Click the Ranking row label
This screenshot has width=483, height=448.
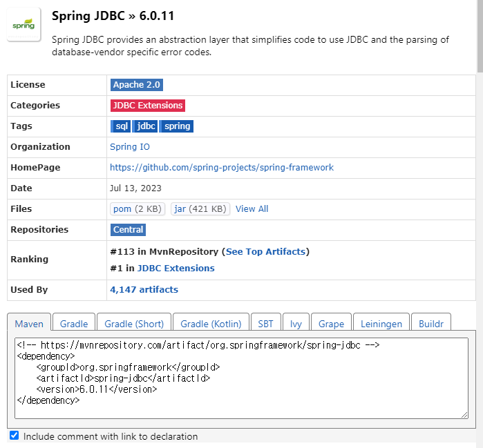click(29, 260)
